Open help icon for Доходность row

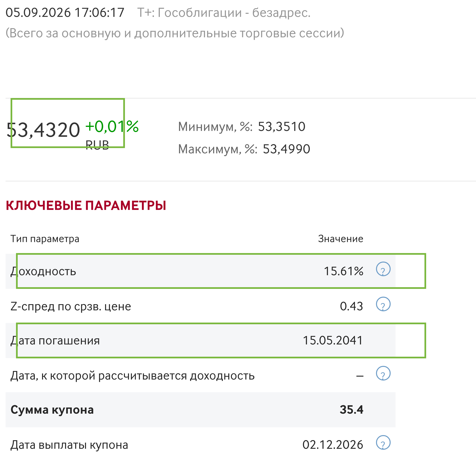click(x=383, y=269)
